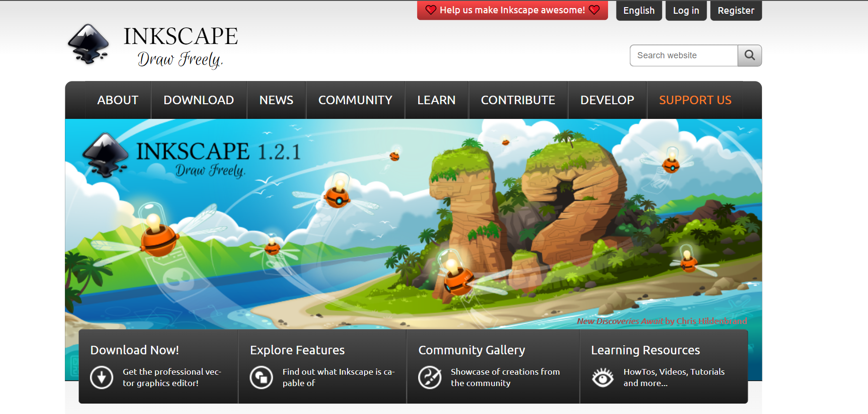
Task: Open the DOWNLOAD menu
Action: tap(199, 100)
